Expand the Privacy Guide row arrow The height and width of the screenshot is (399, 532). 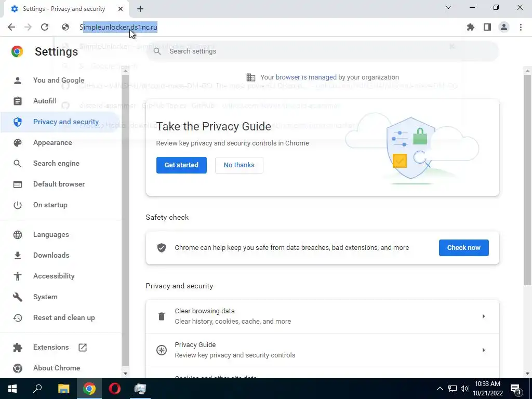point(484,350)
